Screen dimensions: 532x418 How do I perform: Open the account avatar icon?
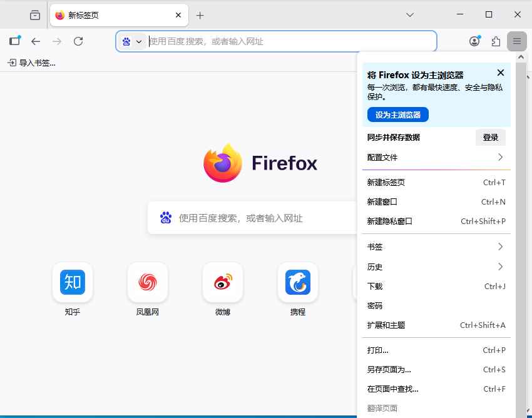pyautogui.click(x=474, y=41)
